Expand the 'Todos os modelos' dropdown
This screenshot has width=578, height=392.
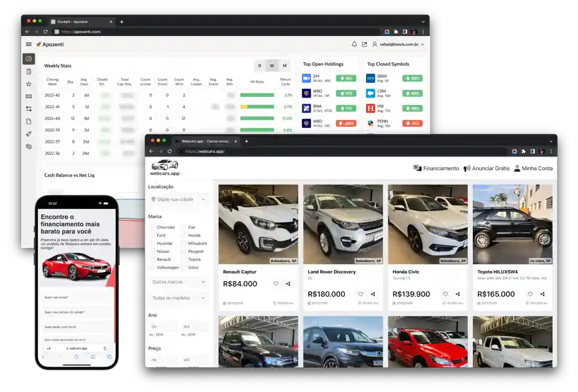(x=178, y=298)
